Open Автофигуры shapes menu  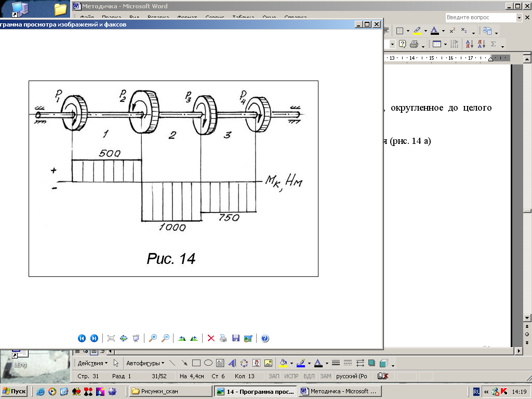145,363
